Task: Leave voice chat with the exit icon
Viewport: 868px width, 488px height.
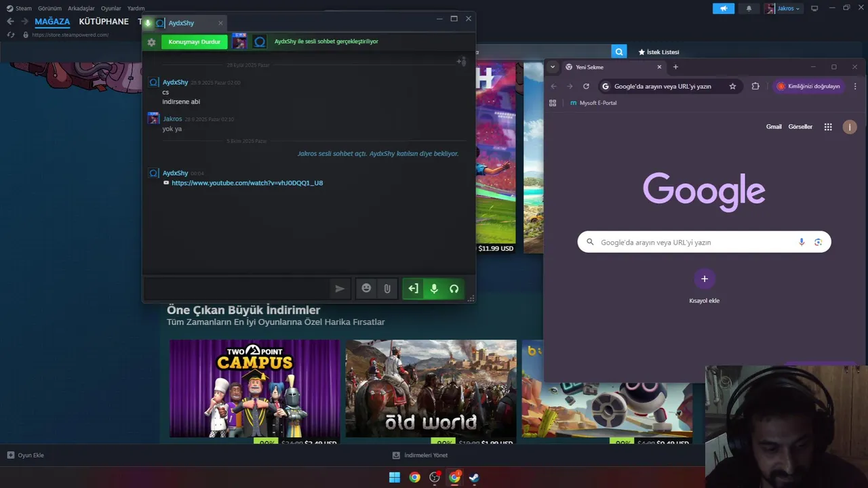Action: coord(413,289)
